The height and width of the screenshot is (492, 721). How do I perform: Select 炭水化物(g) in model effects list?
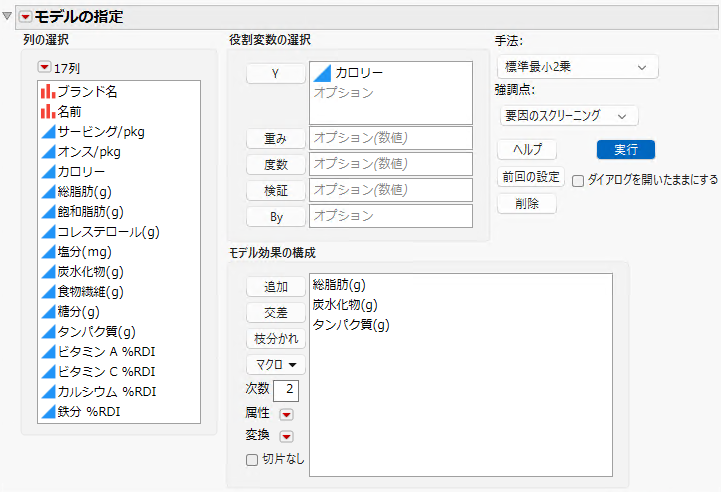point(345,305)
